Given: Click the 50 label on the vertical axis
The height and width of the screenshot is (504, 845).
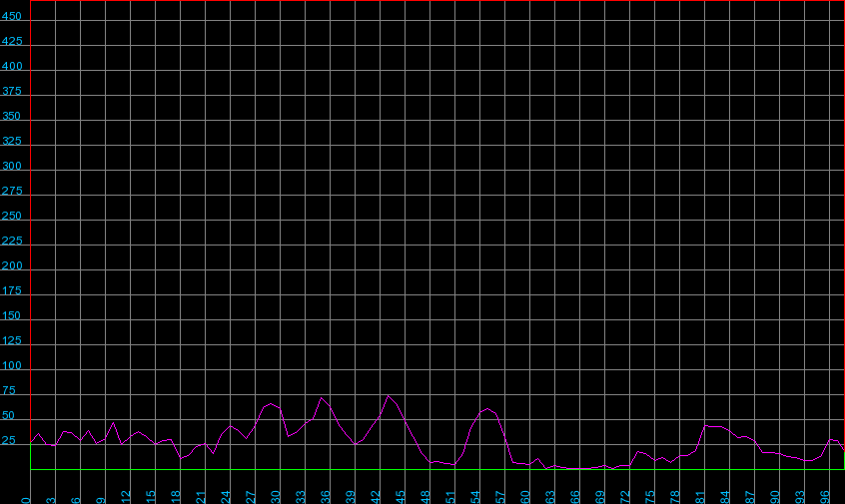Looking at the screenshot, I should coord(9,415).
